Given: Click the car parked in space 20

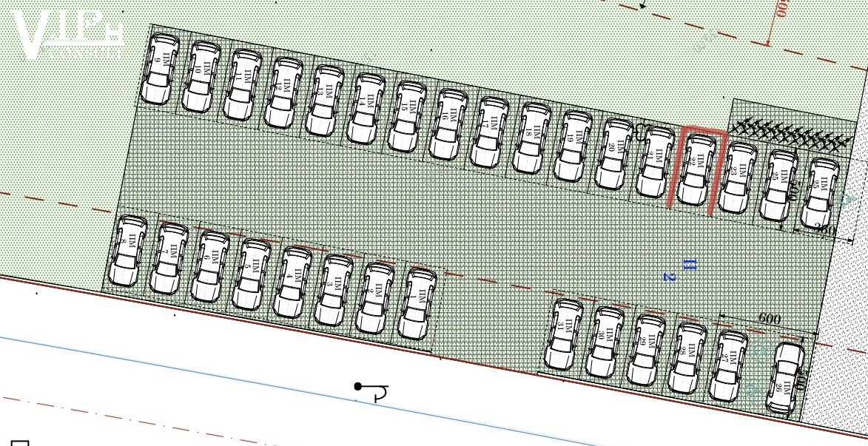Looking at the screenshot, I should [x=613, y=154].
